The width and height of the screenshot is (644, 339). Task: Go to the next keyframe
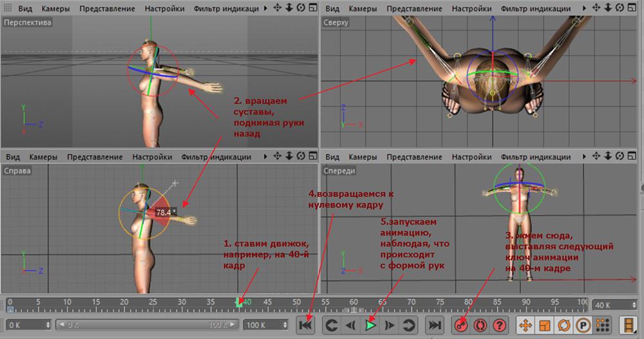coord(408,325)
